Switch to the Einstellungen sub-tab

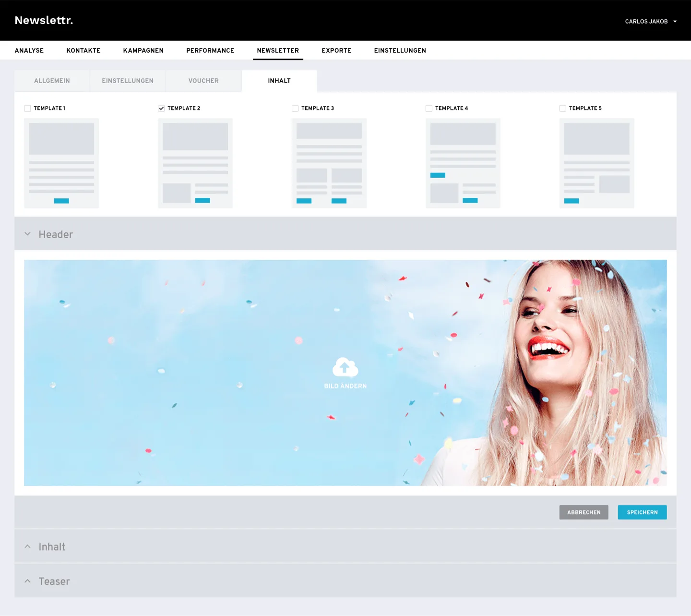(x=128, y=81)
